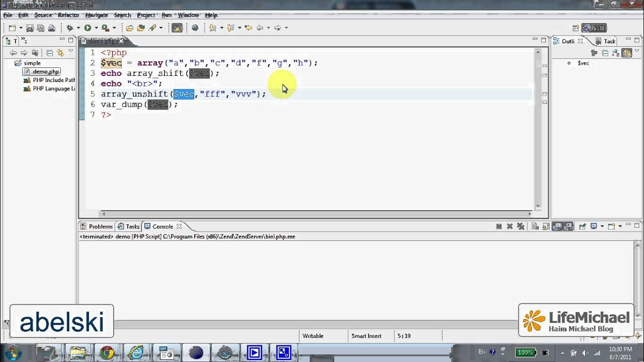Go to Previous Annotation icon
This screenshot has height=362, width=644.
230,28
